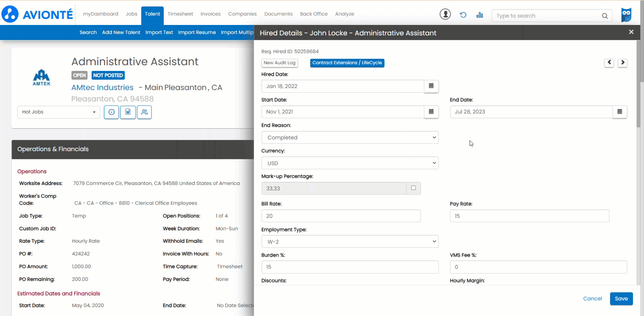Close the Hired Details panel
The height and width of the screenshot is (316, 644).
[x=631, y=32]
